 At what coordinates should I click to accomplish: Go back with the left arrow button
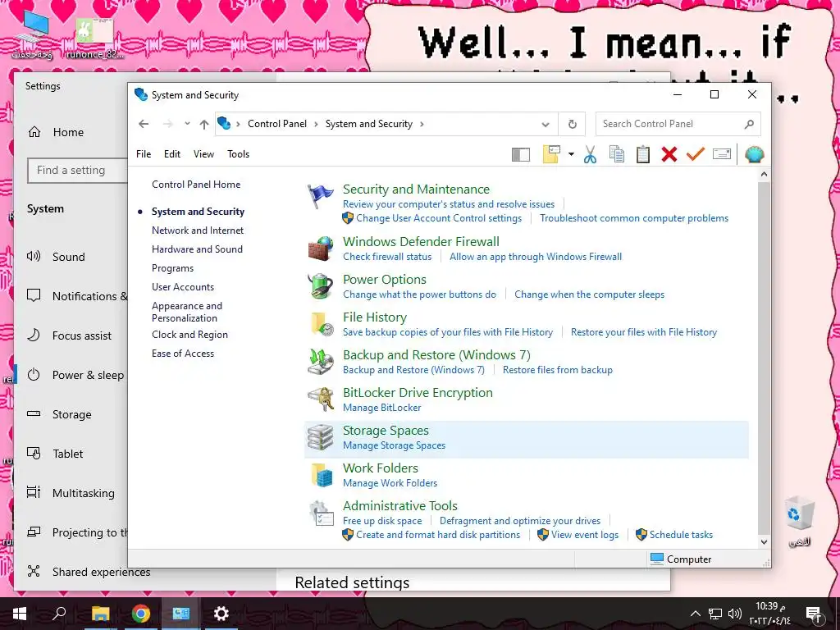(x=144, y=124)
